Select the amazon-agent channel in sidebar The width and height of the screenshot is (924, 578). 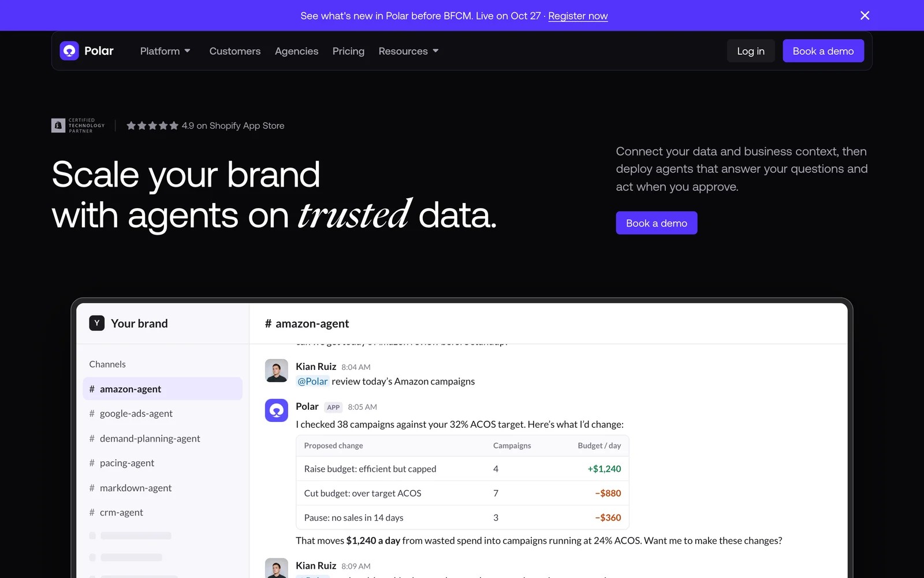(163, 389)
